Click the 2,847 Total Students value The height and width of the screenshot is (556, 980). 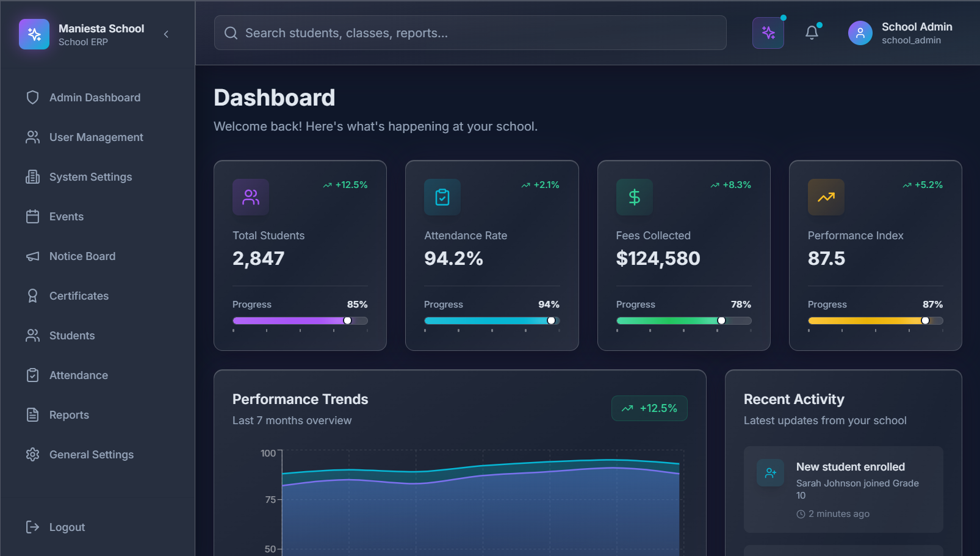point(259,259)
